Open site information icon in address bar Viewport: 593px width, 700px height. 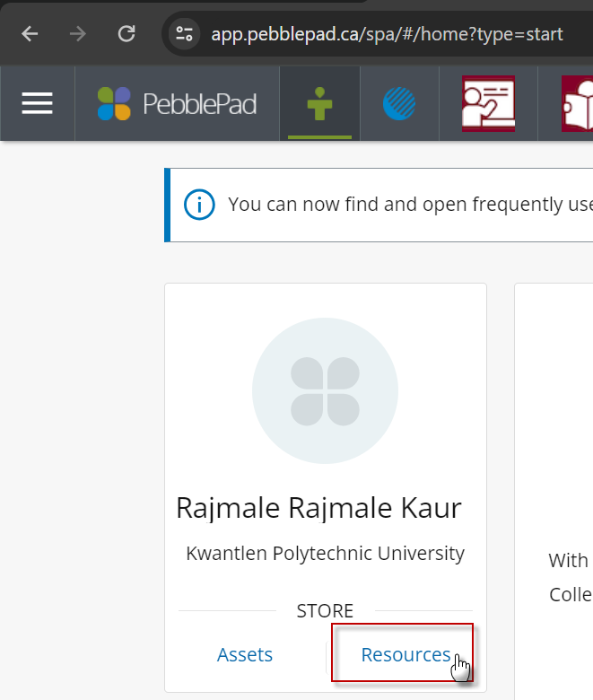[x=184, y=34]
